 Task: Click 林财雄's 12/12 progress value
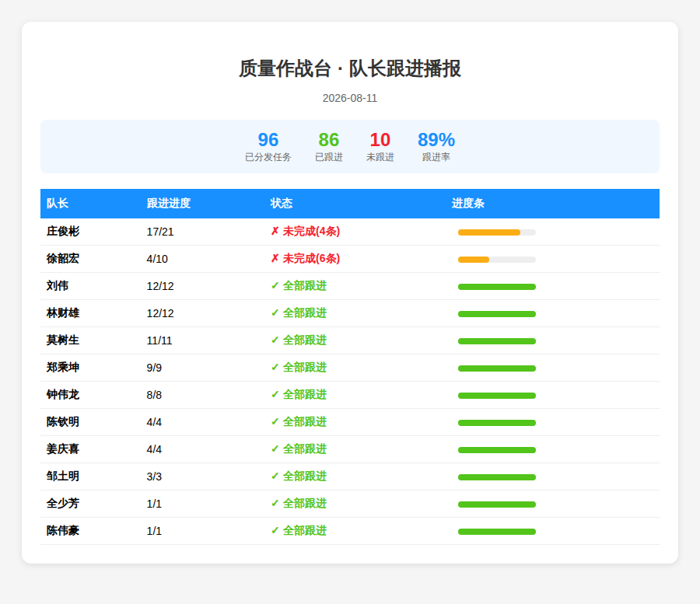[x=159, y=313]
